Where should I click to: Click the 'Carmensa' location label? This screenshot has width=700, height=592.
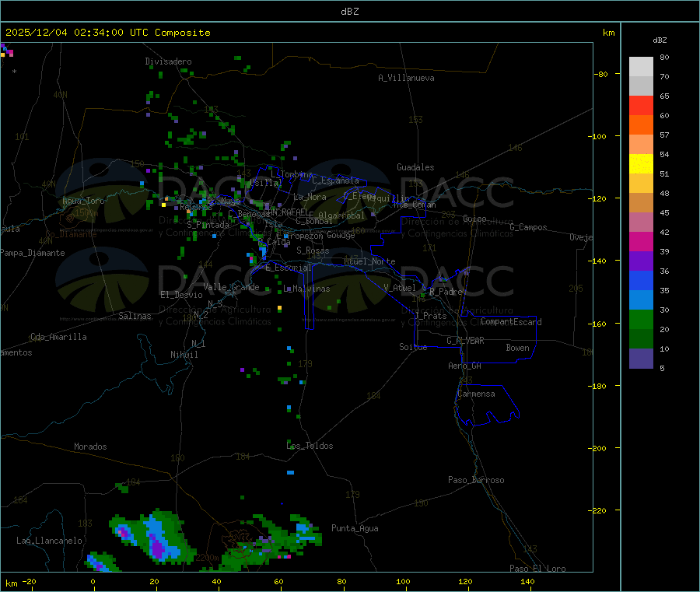click(476, 394)
